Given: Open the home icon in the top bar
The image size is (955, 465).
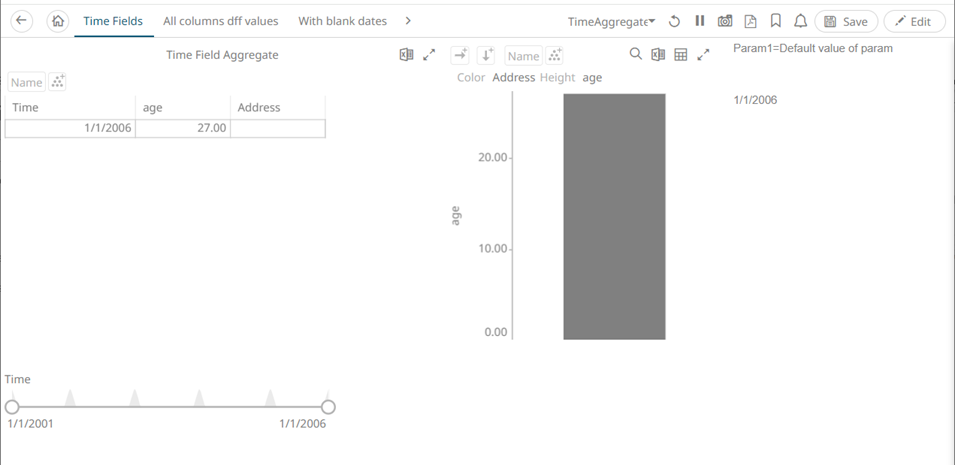Looking at the screenshot, I should [57, 21].
